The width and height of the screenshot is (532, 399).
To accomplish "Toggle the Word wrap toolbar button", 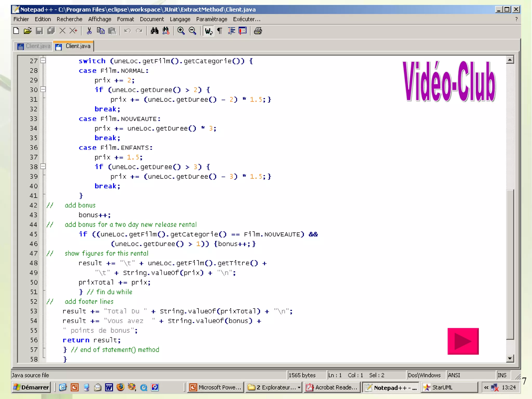I will pos(208,31).
